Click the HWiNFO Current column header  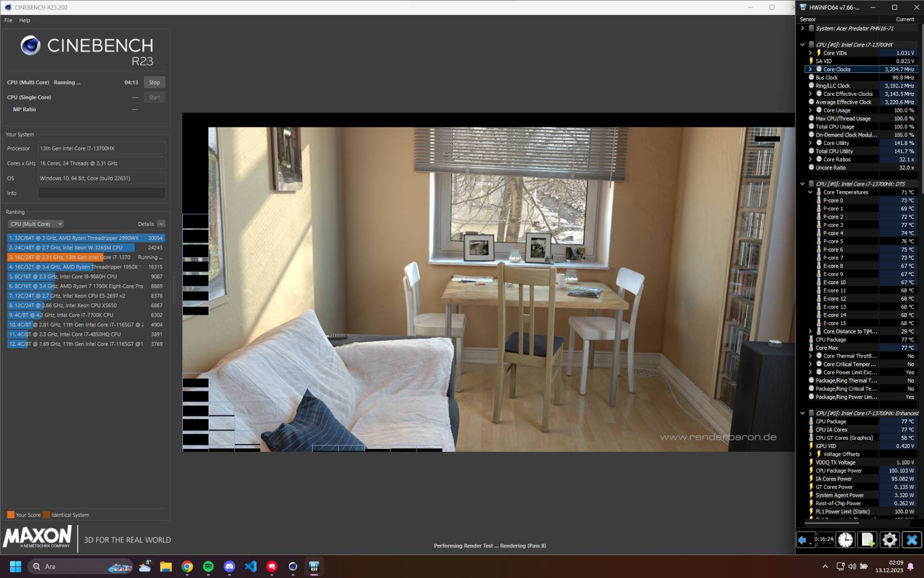pyautogui.click(x=899, y=19)
